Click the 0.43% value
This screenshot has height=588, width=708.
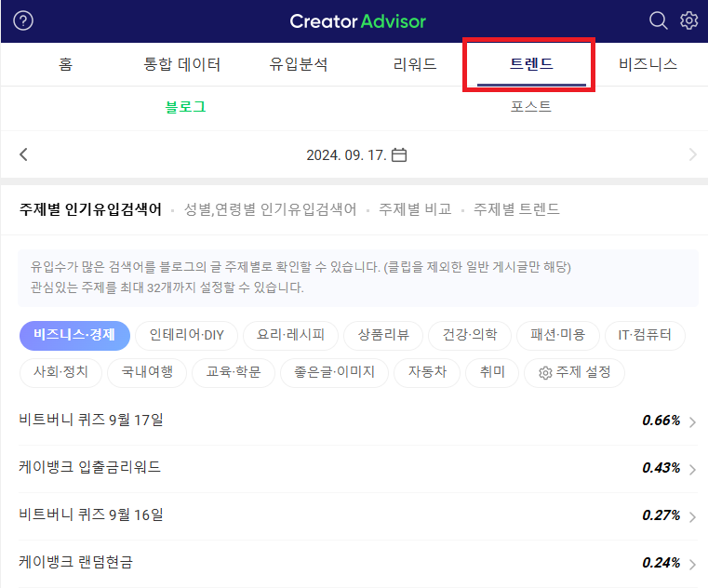[661, 468]
